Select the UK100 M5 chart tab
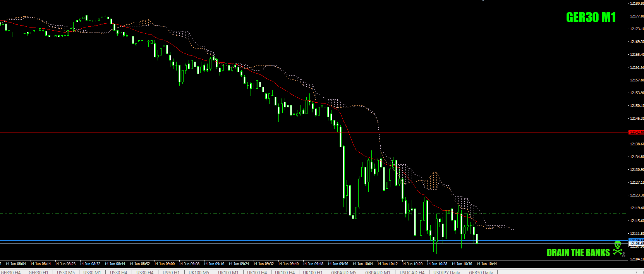 (x=199, y=272)
